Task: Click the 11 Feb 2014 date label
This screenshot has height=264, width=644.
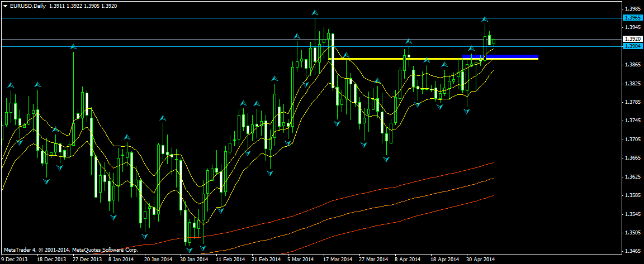Action: pos(230,260)
